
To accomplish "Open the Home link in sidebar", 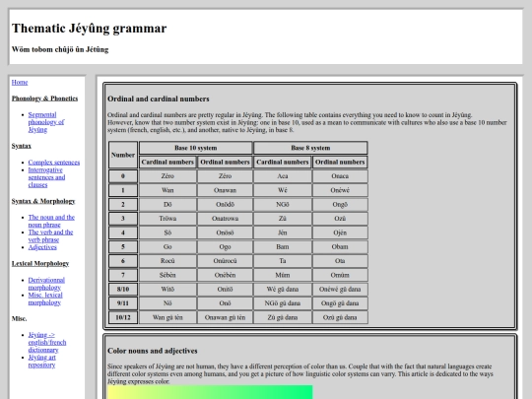I will (20, 82).
